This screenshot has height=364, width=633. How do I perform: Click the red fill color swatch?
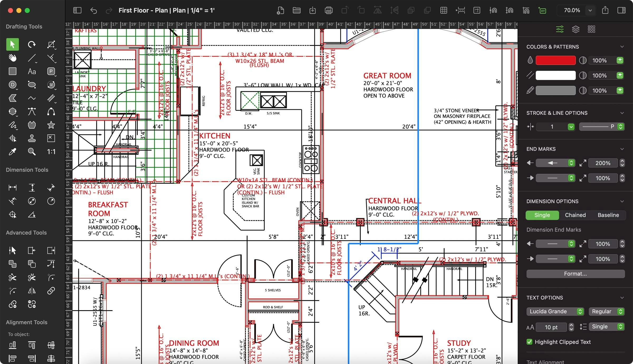pyautogui.click(x=555, y=60)
